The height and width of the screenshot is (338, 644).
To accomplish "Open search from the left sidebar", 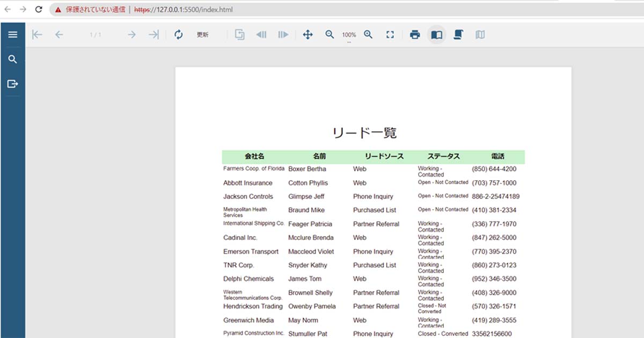I will tap(12, 59).
